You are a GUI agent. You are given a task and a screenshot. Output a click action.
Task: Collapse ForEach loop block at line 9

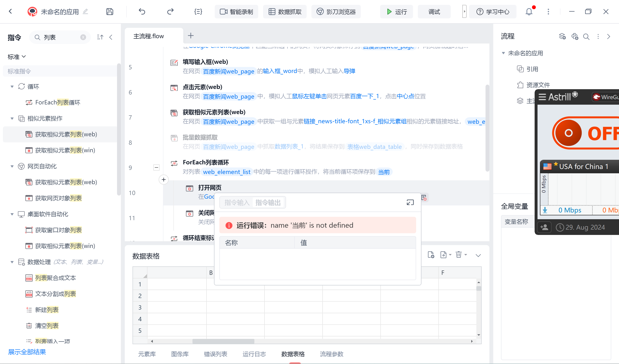click(156, 167)
